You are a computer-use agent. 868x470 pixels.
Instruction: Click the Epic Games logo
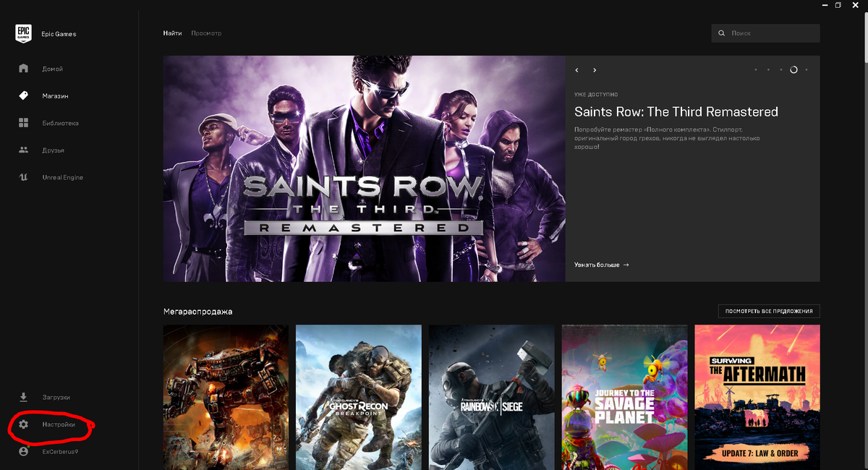click(x=23, y=33)
